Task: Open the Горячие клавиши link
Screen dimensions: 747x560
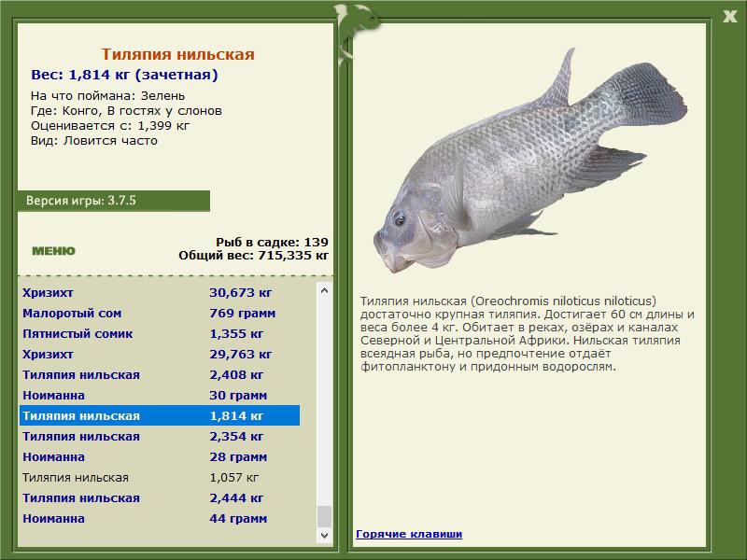Action: [408, 534]
